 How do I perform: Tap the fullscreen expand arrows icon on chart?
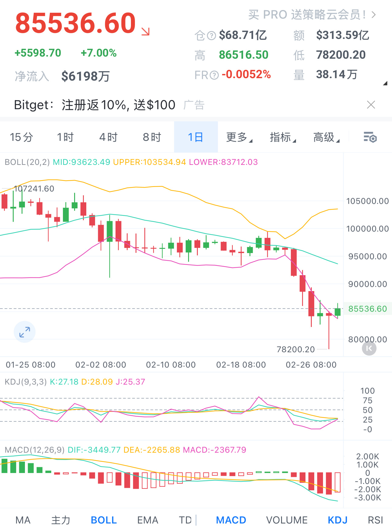click(x=25, y=332)
